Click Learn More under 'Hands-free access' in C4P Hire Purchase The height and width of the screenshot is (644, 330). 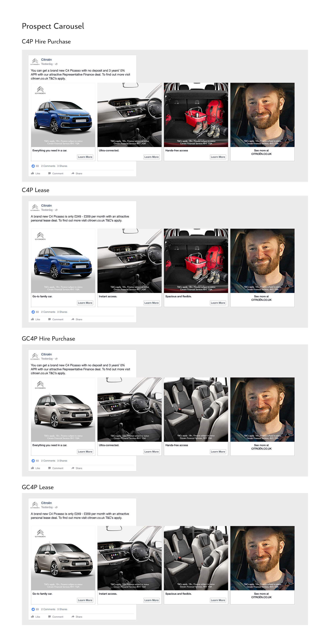pyautogui.click(x=218, y=157)
